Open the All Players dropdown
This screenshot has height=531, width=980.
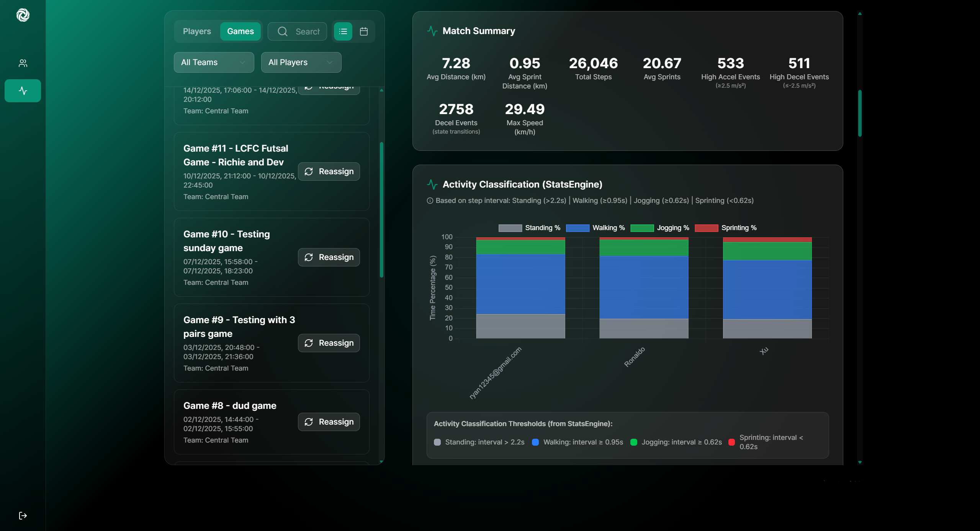coord(301,62)
